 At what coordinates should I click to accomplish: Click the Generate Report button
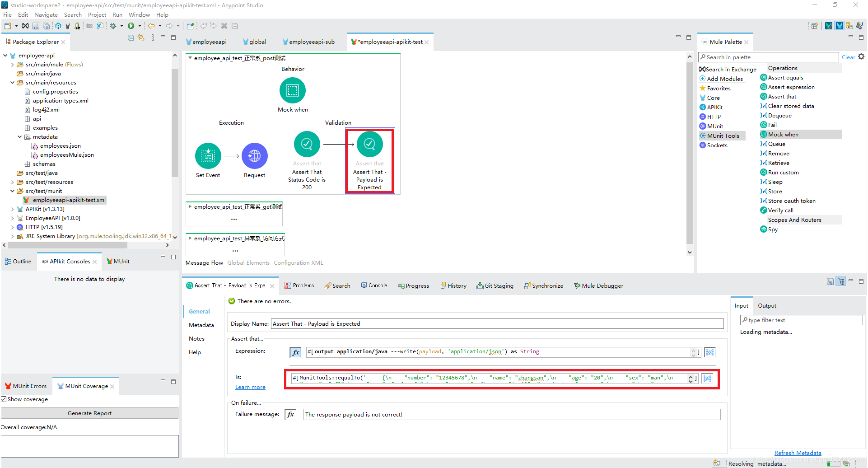(x=90, y=413)
